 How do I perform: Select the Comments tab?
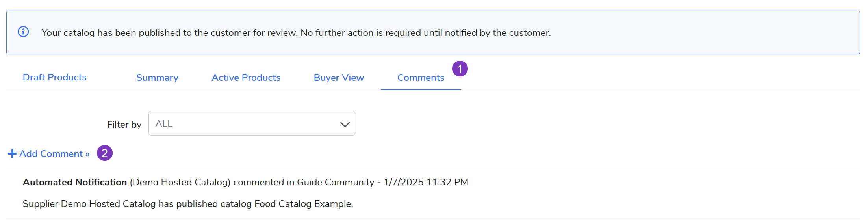point(421,78)
